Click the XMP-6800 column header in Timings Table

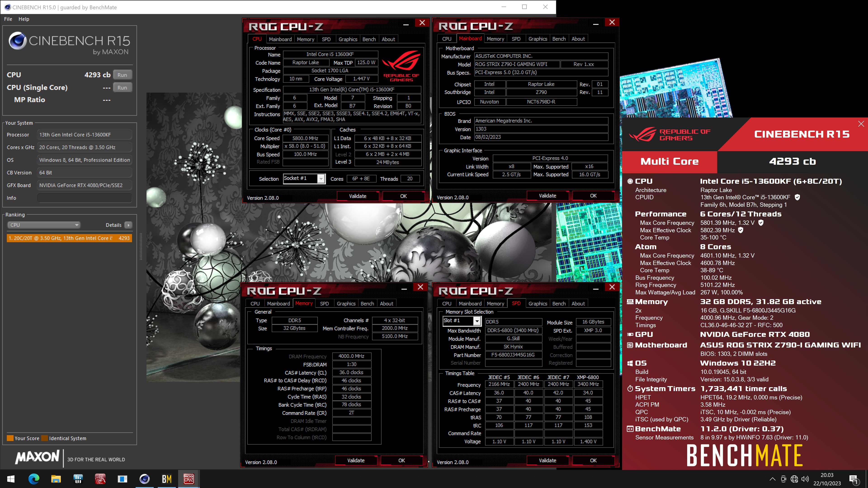[588, 377]
